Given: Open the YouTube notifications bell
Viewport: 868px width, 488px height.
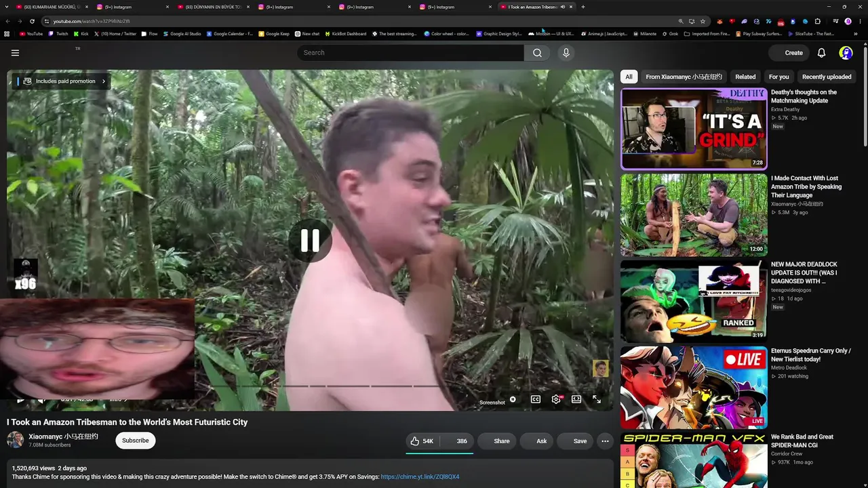Looking at the screenshot, I should [x=821, y=53].
